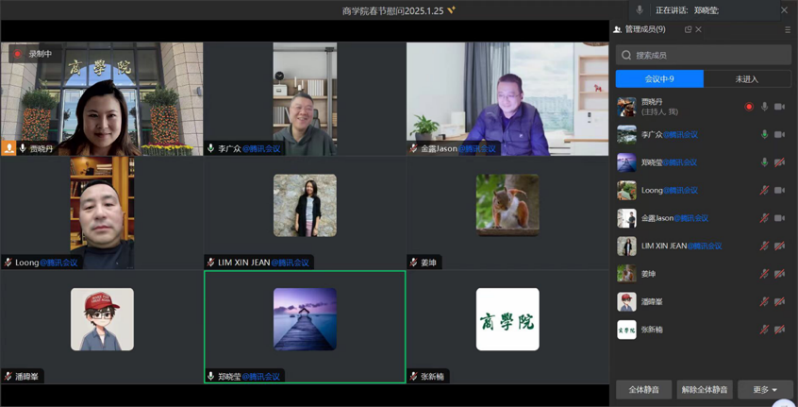Image resolution: width=798 pixels, height=407 pixels.
Task: Unmute Loong's microphone in member list
Action: tap(765, 190)
